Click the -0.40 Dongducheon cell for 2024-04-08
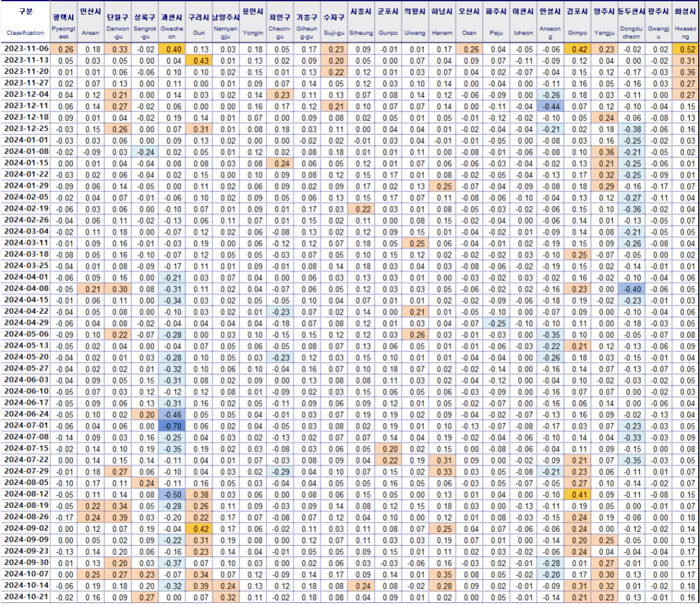This screenshot has width=700, height=604. click(x=631, y=289)
